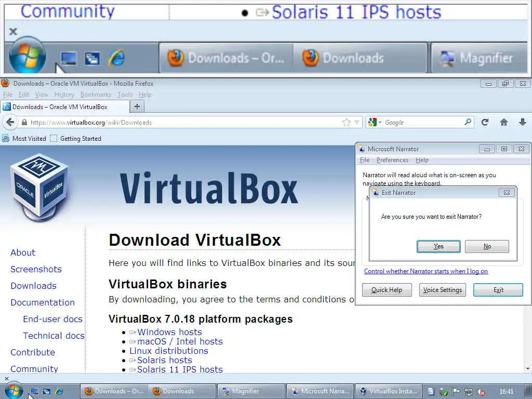Open the Downloads sidebar link
Image resolution: width=532 pixels, height=399 pixels.
[x=33, y=286]
